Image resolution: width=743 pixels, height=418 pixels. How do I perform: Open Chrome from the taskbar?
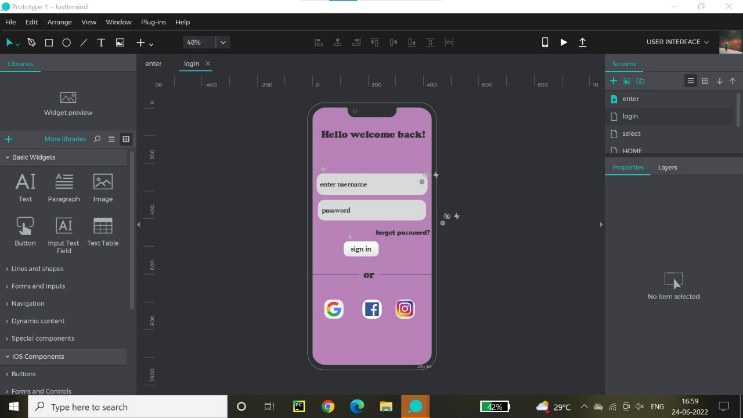coord(328,407)
